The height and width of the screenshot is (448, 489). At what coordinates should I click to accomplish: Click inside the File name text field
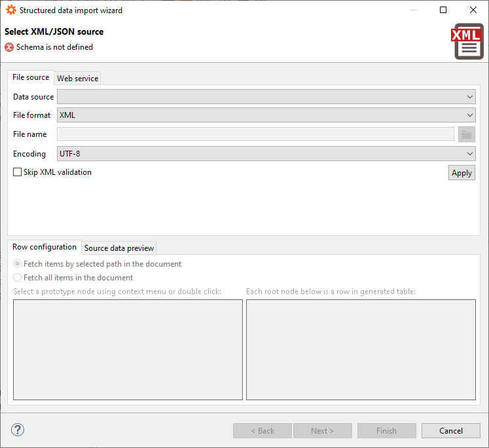coord(255,134)
